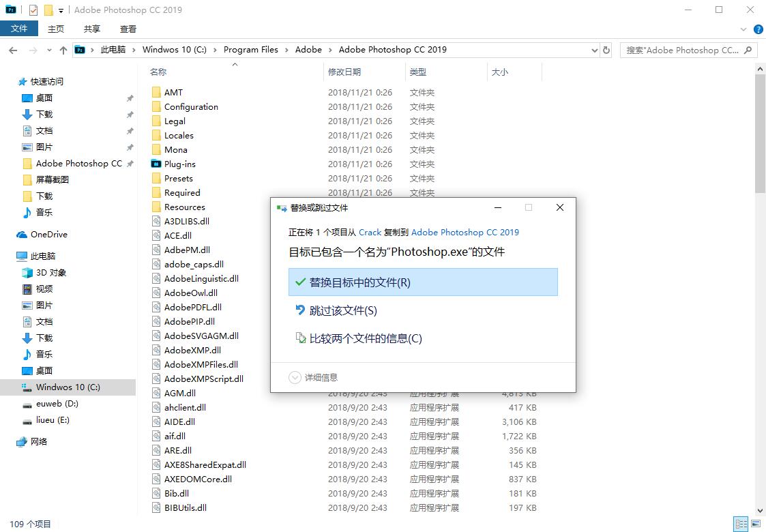Select OneDrive in the navigation pane
Image resolution: width=766 pixels, height=532 pixels.
click(49, 234)
